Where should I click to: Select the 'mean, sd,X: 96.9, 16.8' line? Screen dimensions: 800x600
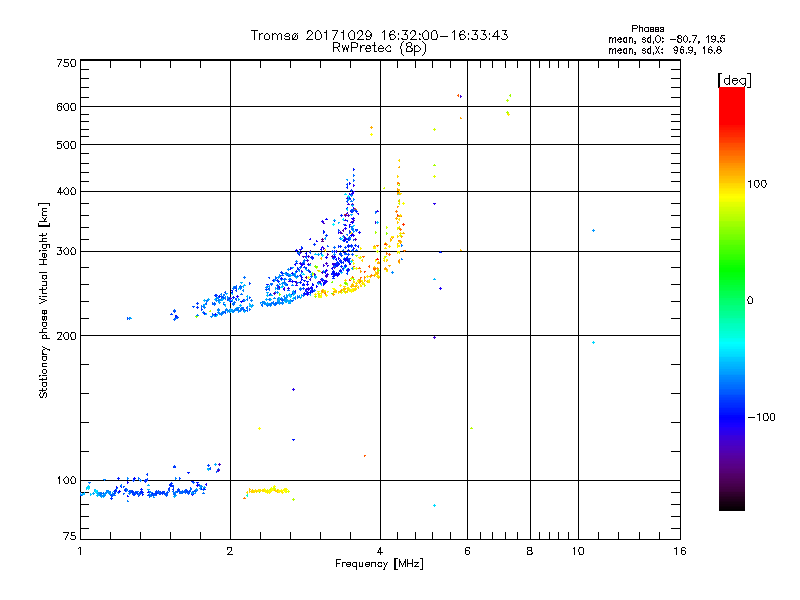(665, 50)
